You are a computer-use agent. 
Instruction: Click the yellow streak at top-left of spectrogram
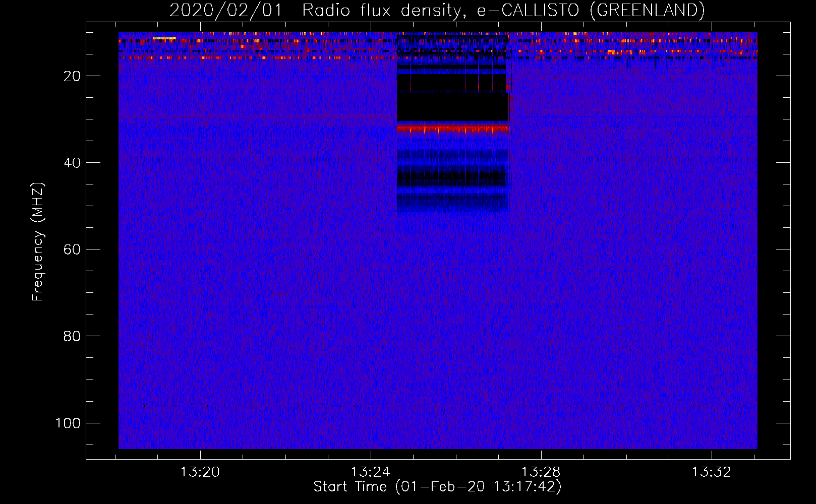click(164, 38)
